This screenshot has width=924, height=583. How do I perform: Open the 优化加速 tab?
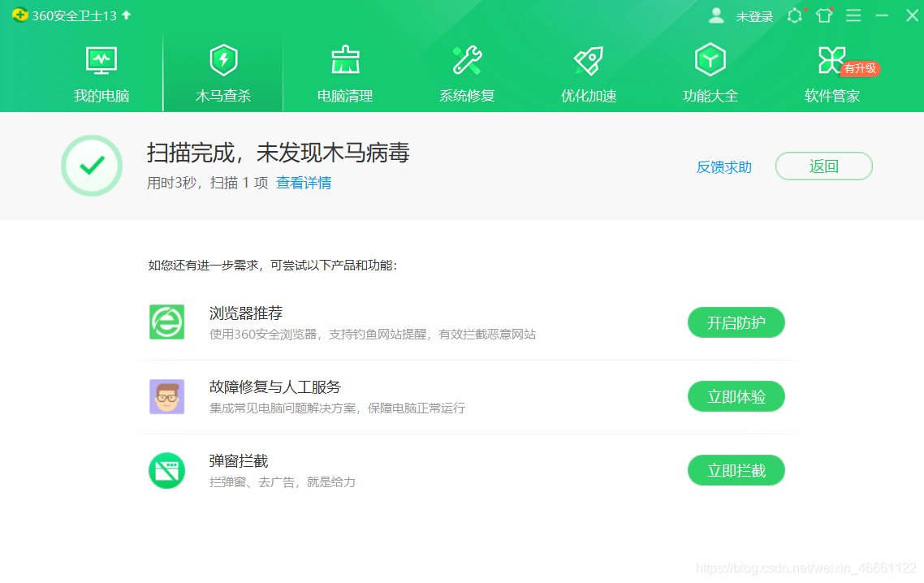(589, 74)
